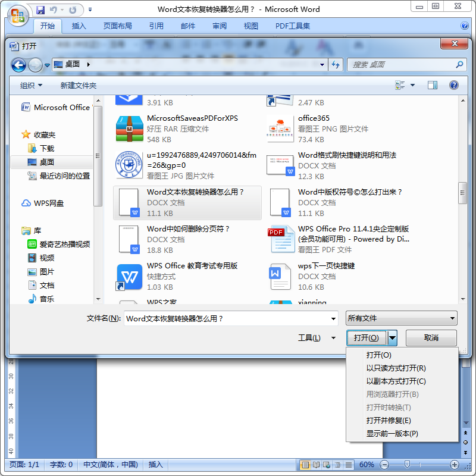Viewport: 476px width, 476px height.
Task: Expand the address bar history dropdown
Action: click(x=322, y=64)
